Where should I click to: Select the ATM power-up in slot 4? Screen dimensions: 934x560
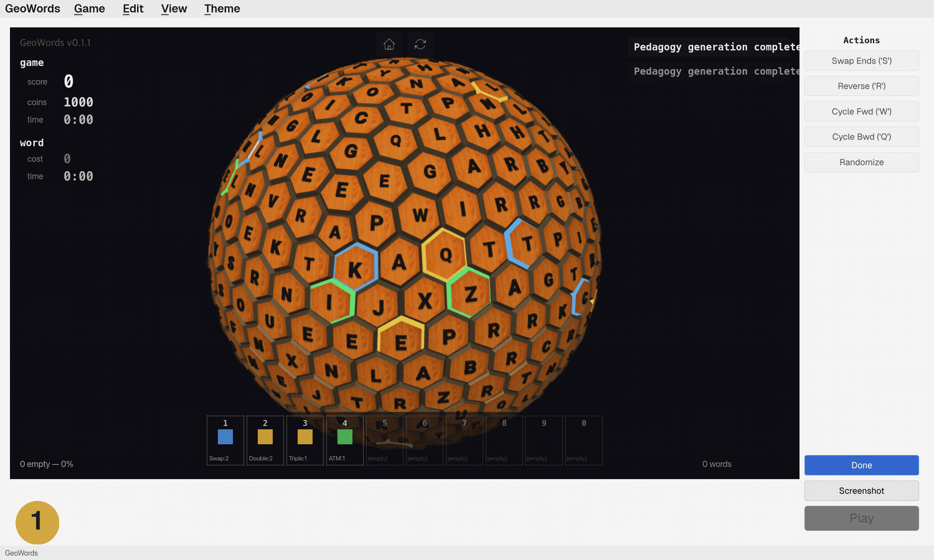tap(344, 440)
